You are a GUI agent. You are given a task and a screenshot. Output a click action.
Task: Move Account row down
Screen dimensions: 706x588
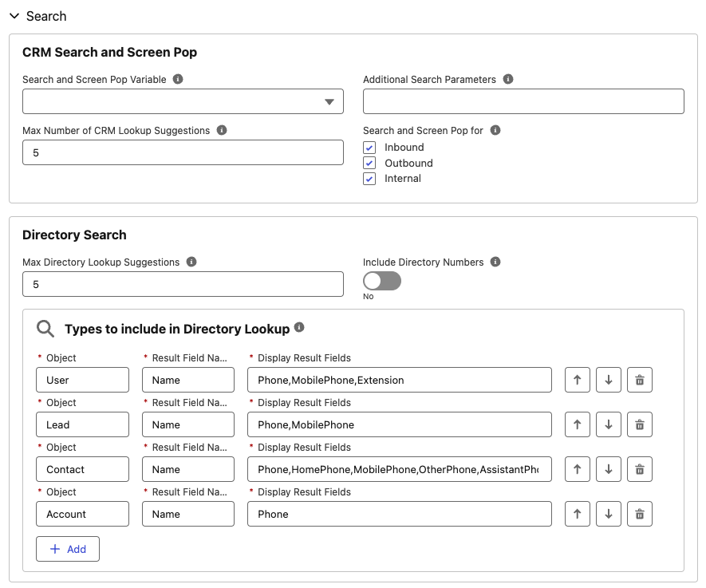[x=609, y=514]
